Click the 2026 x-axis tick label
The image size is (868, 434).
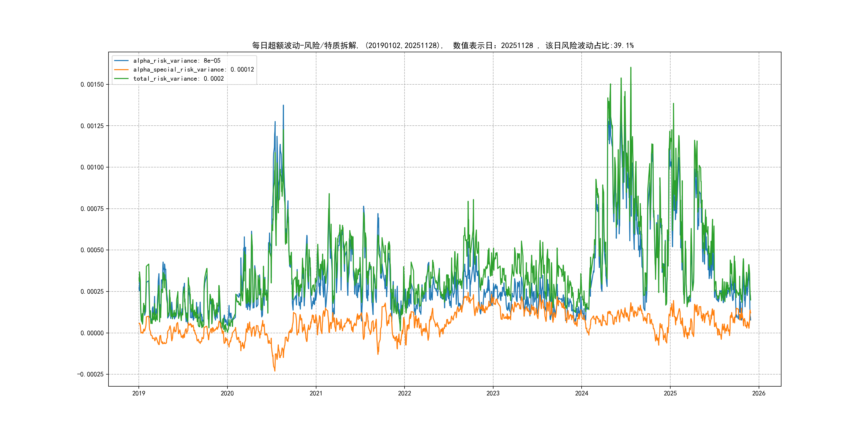(x=759, y=393)
